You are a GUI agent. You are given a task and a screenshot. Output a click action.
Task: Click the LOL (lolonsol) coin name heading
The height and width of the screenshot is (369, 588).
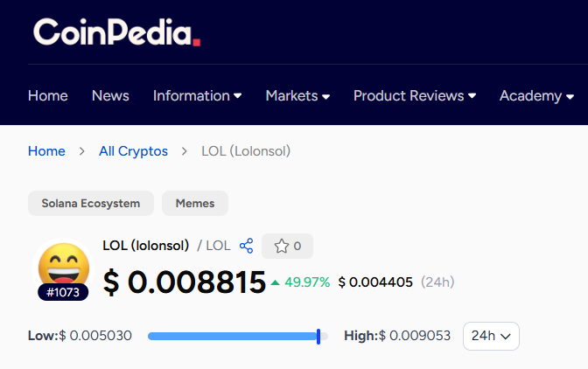[146, 246]
